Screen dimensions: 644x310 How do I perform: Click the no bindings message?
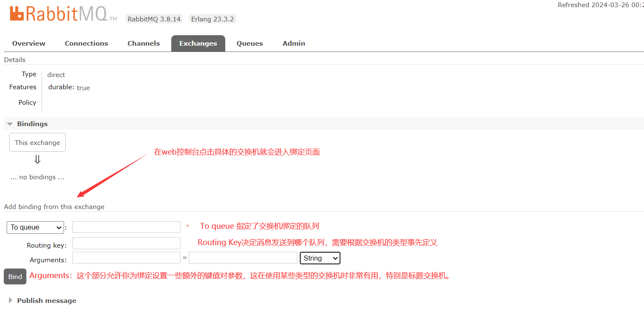click(37, 177)
